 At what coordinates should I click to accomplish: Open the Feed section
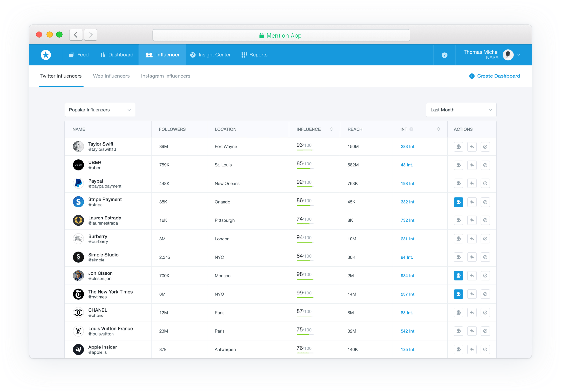tap(79, 55)
